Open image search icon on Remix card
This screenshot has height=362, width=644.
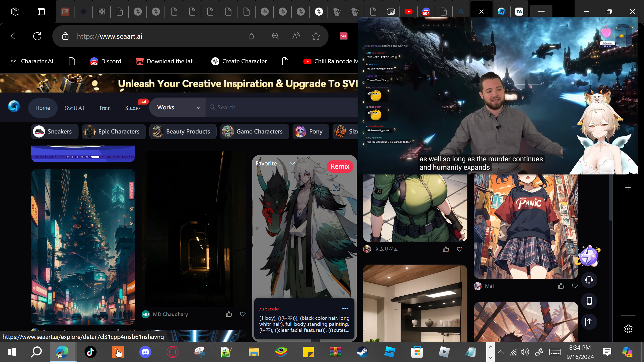pos(336,187)
